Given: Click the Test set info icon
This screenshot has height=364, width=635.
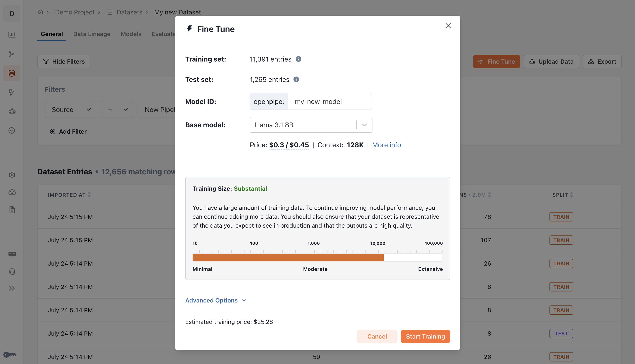Looking at the screenshot, I should [x=296, y=80].
